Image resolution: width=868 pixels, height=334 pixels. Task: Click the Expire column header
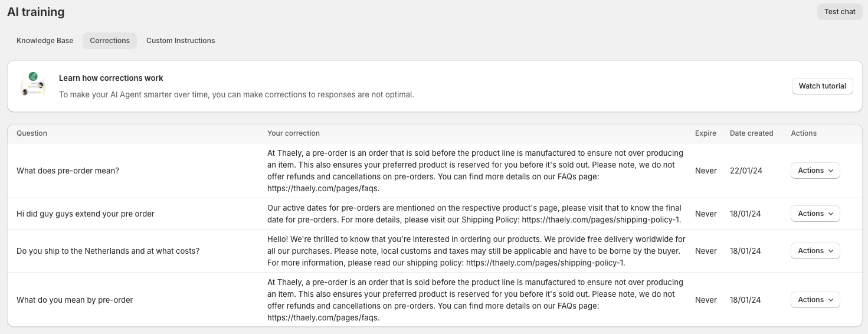(x=705, y=133)
